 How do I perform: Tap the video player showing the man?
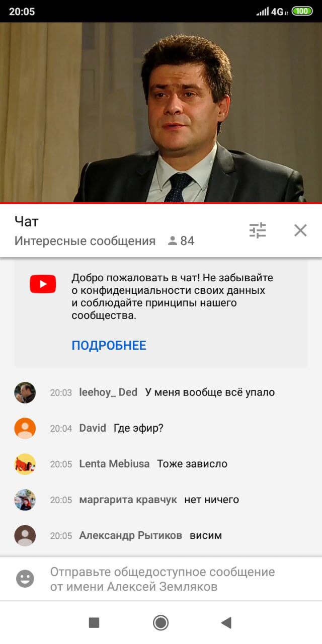pyautogui.click(x=161, y=112)
